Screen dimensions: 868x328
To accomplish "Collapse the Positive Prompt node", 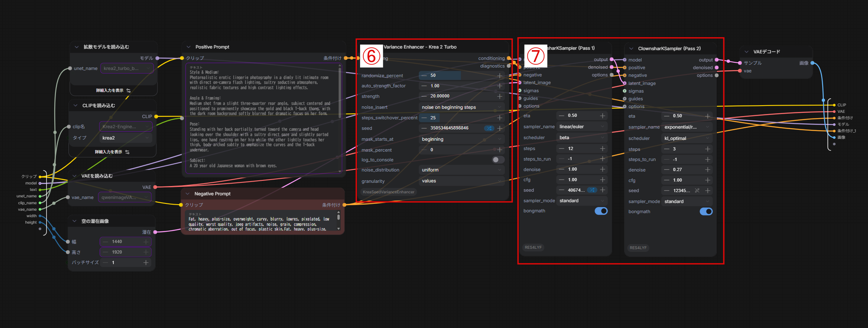I will (188, 47).
